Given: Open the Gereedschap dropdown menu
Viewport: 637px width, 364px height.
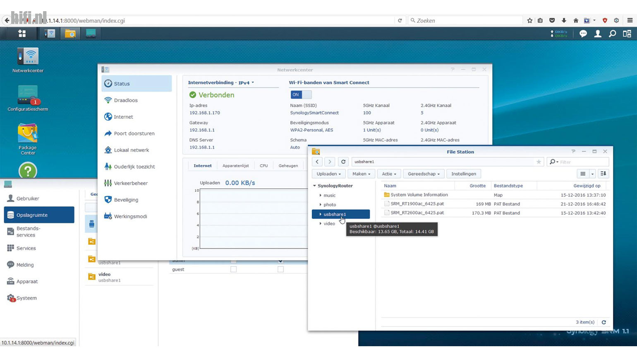Looking at the screenshot, I should [x=424, y=174].
